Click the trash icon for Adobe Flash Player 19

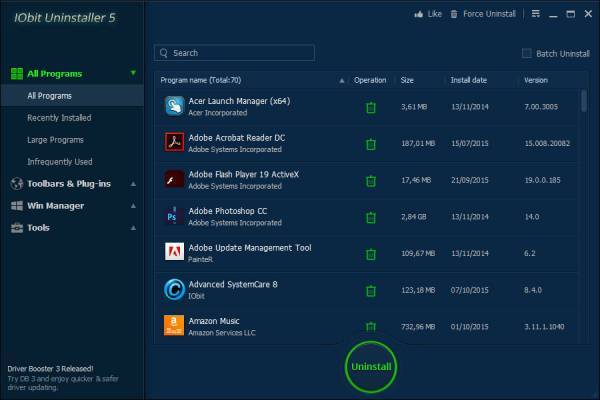tap(371, 181)
